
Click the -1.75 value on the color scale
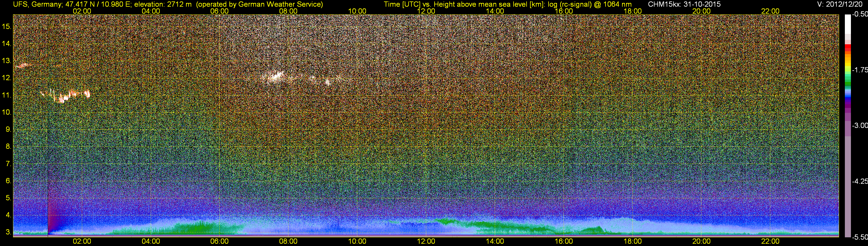(x=860, y=70)
